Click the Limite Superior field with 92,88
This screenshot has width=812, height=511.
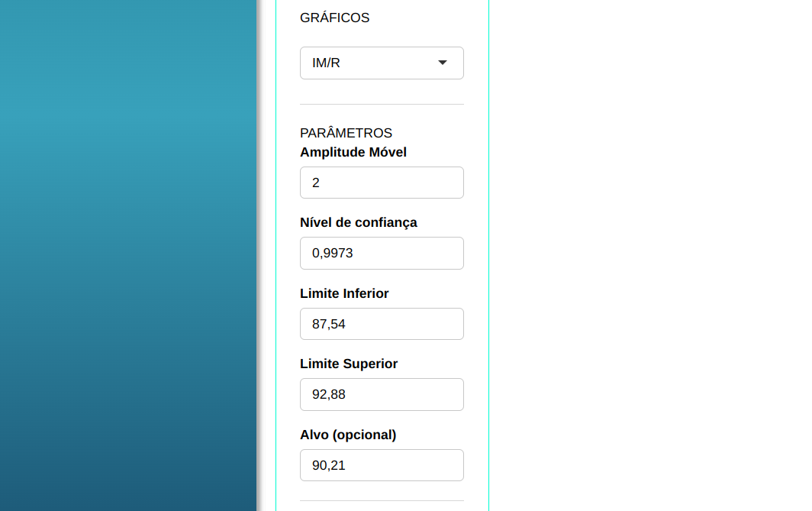point(382,394)
